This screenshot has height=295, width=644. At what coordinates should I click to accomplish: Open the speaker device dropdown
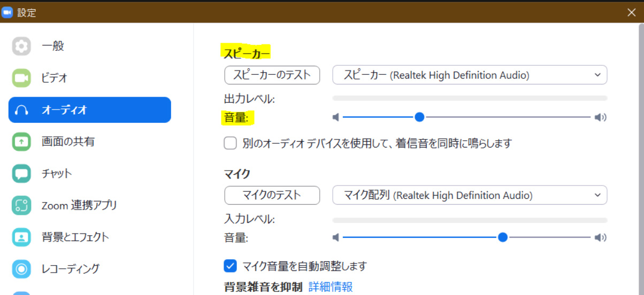[470, 75]
